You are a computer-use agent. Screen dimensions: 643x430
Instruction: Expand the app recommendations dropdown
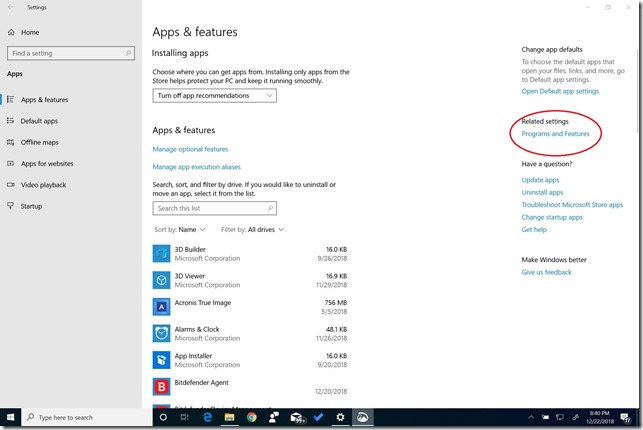[215, 95]
